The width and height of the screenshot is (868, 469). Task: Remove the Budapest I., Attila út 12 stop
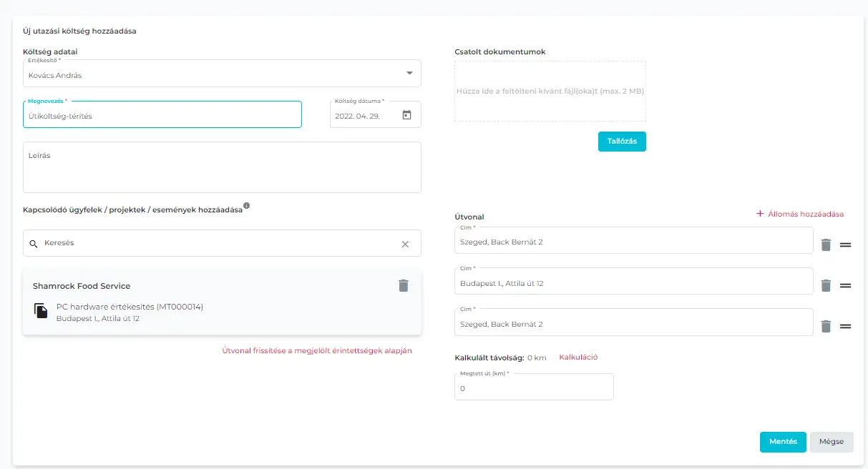[826, 285]
